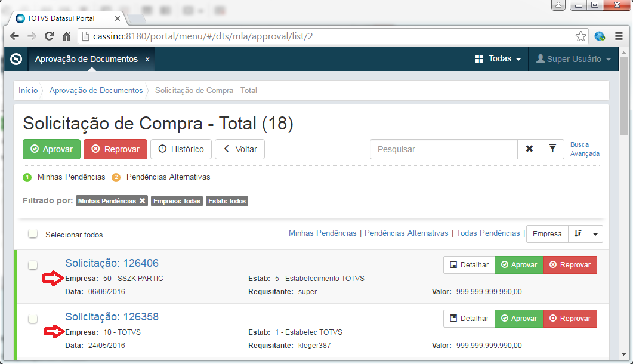633x364 pixels.
Task: Reload the page with refresh icon
Action: (x=50, y=36)
